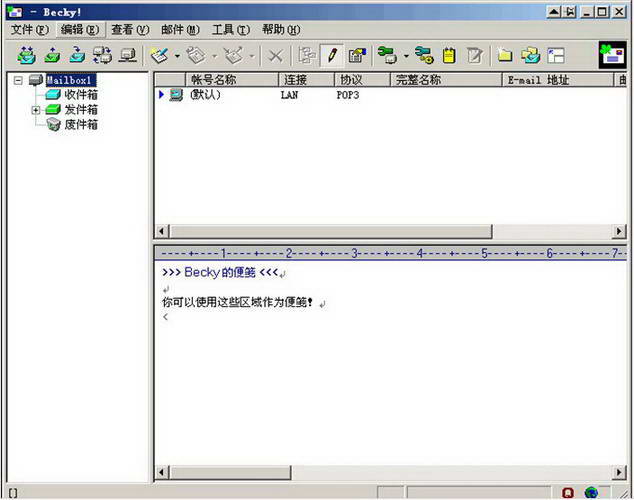Open mailbox setup wrench with key icon
This screenshot has height=500, width=634.
tap(424, 55)
